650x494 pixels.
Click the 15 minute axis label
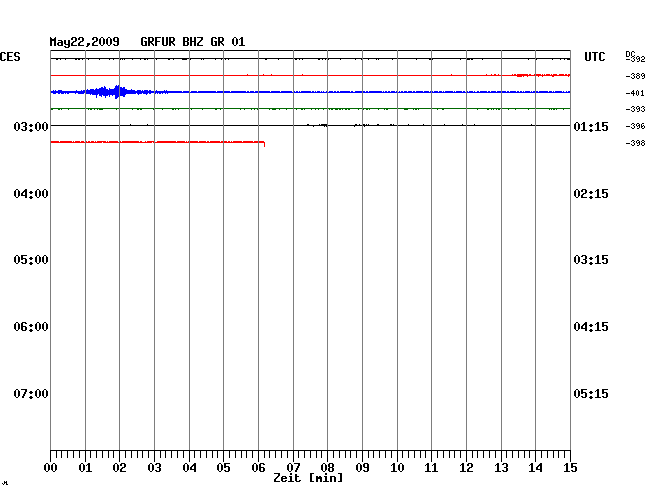pos(570,468)
